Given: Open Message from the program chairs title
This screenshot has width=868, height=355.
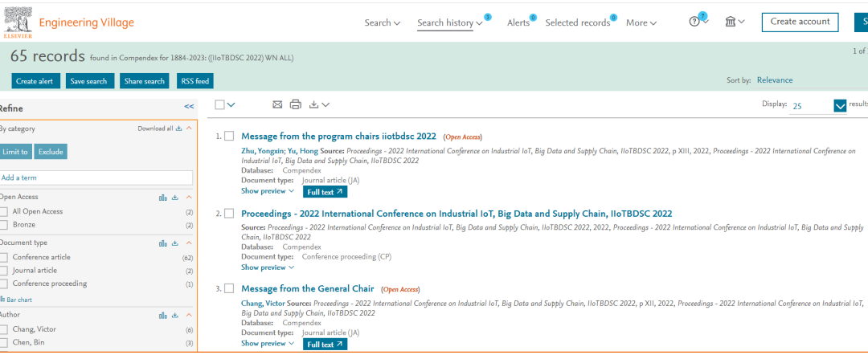Looking at the screenshot, I should pyautogui.click(x=339, y=136).
